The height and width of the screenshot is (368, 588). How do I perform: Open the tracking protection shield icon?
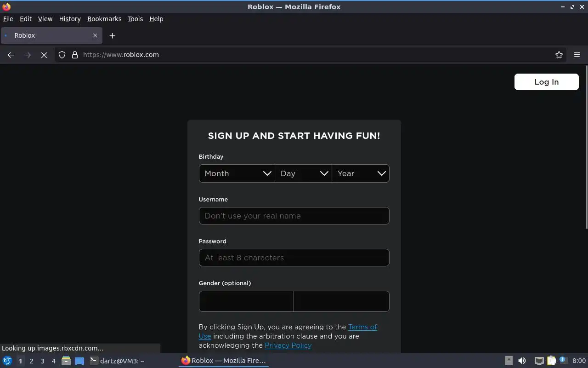62,55
